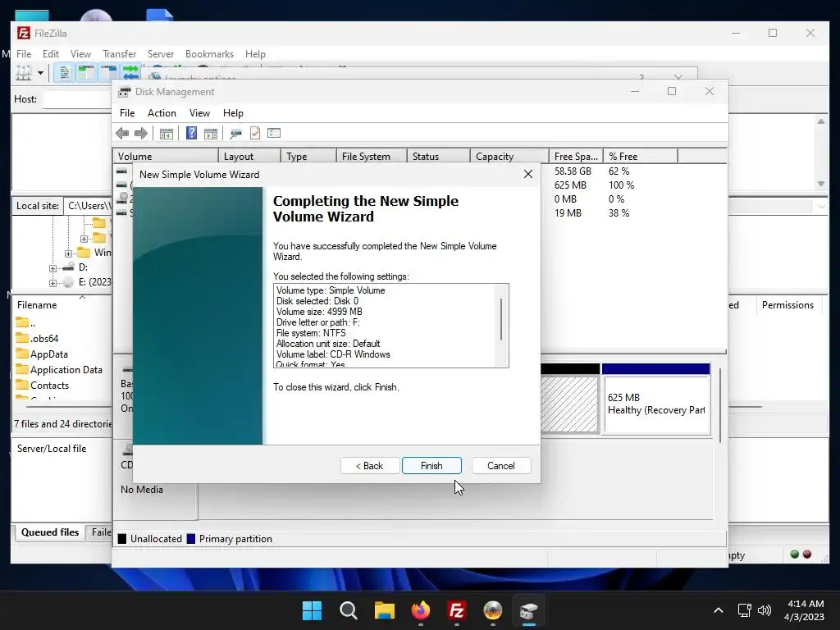
Task: Expand folder node above the Win folder
Action: [84, 239]
